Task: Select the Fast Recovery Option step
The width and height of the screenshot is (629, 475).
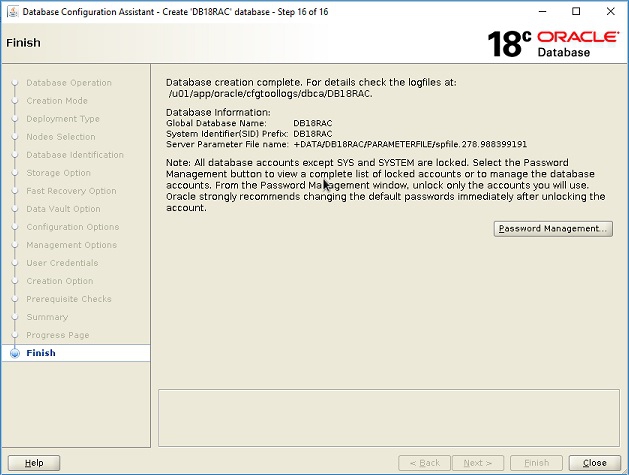Action: pos(71,191)
